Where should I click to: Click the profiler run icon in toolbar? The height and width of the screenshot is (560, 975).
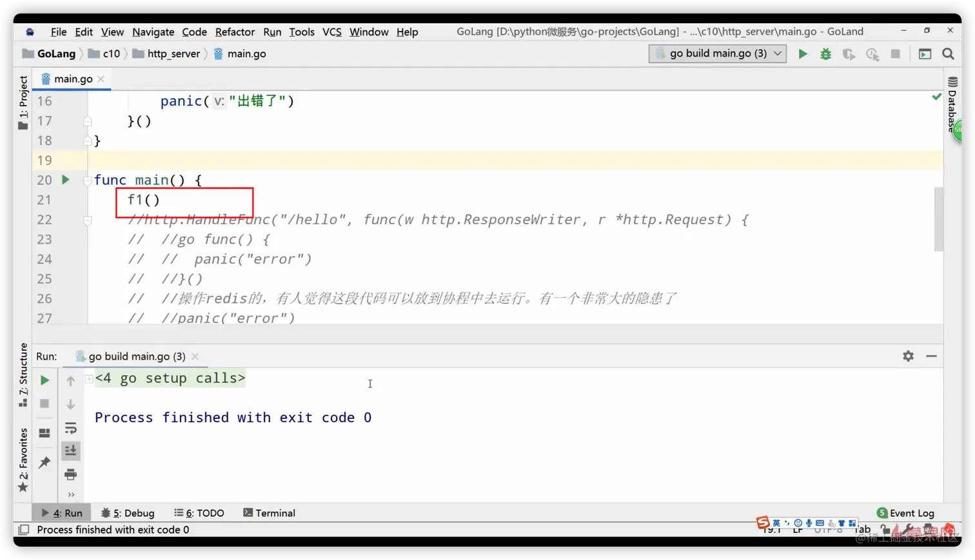(x=872, y=54)
